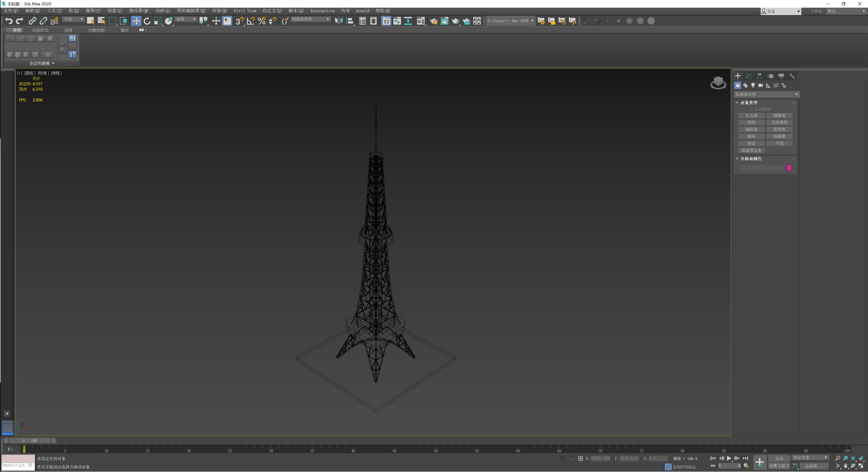
Task: Click the 管状体 tube button
Action: tap(779, 129)
